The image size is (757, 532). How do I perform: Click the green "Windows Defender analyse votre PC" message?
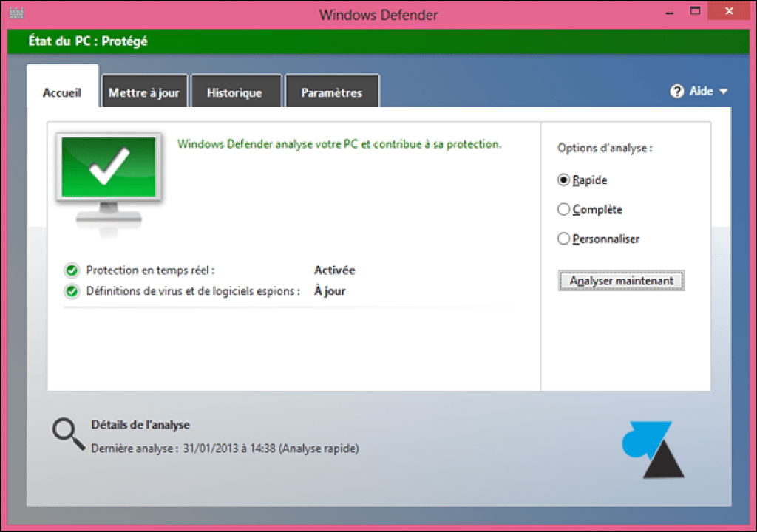pos(339,144)
